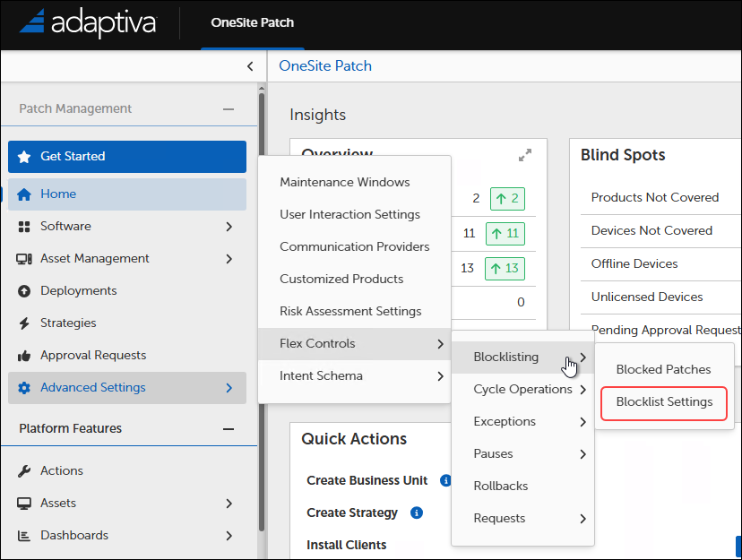Select Blocklisting in Flex Controls menu
742x560 pixels.
pos(522,358)
